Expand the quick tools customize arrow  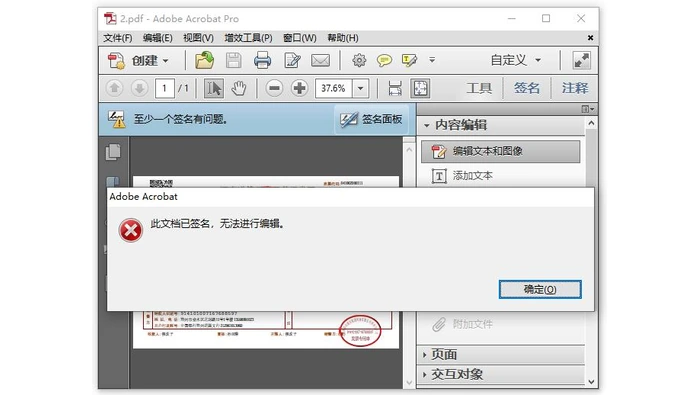432,59
